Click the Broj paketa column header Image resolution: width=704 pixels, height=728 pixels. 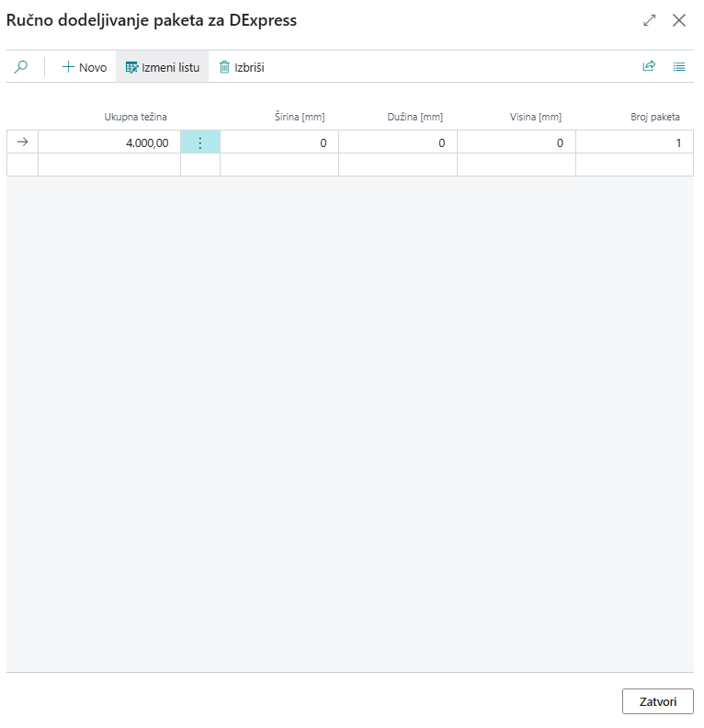pos(654,117)
